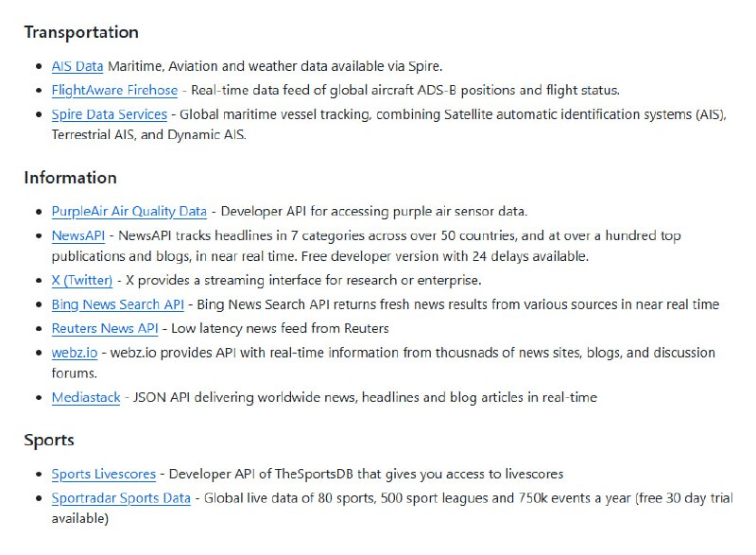This screenshot has width=756, height=555.
Task: Click the Sports section heading
Action: [49, 441]
